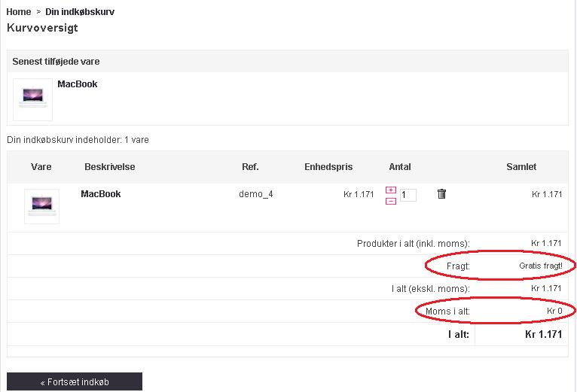
Task: Open MacBook thumbnail in recently added section
Action: tap(32, 99)
